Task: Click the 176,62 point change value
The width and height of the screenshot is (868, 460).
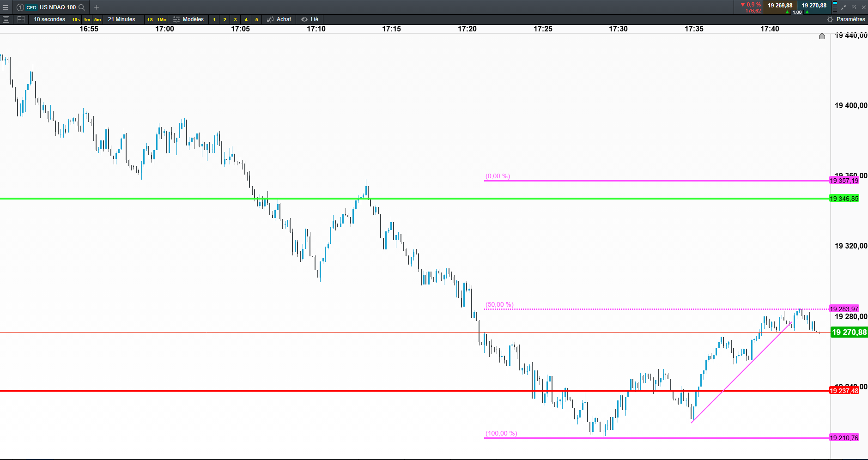Action: pyautogui.click(x=753, y=11)
